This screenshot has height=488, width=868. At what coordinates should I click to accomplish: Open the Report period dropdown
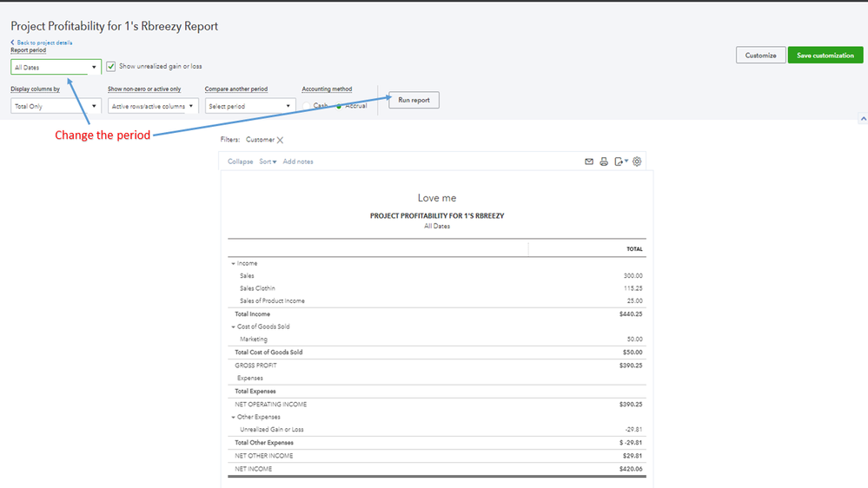(56, 67)
